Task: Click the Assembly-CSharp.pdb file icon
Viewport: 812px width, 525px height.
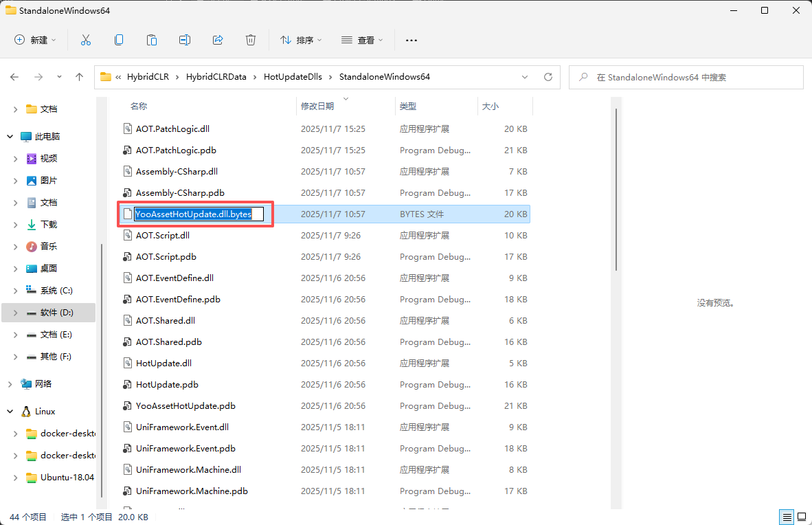Action: [127, 193]
